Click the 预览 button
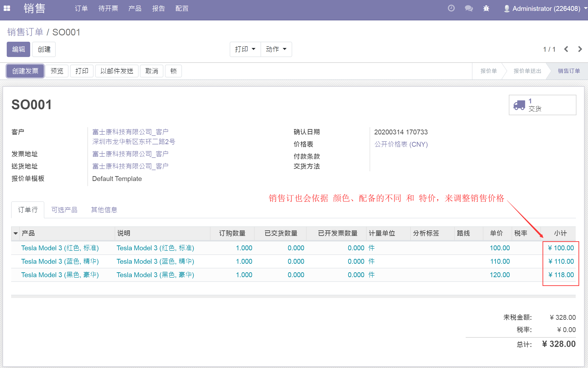Viewport: 588px width, 368px height. coord(57,71)
